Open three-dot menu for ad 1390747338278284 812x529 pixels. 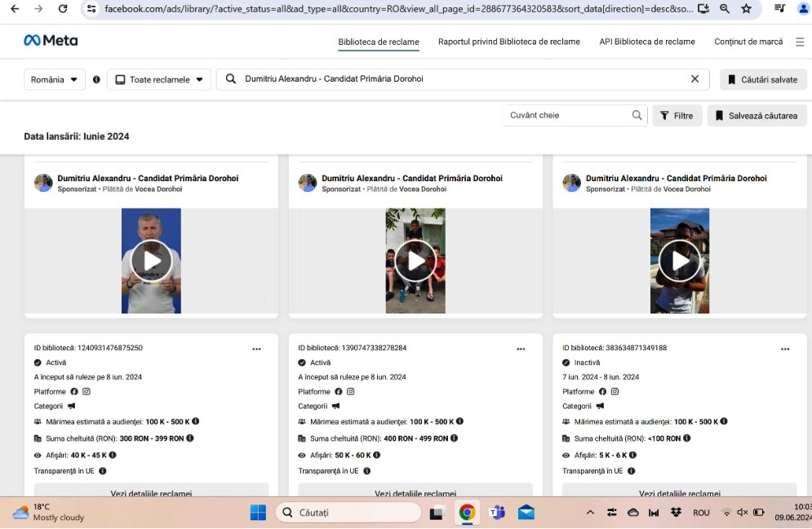pyautogui.click(x=521, y=349)
